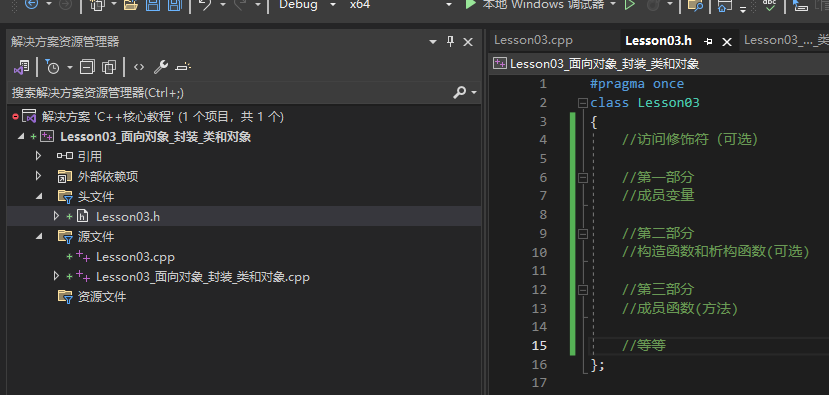
Task: Collapse the //第一部分 comment fold on line 6
Action: (x=583, y=178)
